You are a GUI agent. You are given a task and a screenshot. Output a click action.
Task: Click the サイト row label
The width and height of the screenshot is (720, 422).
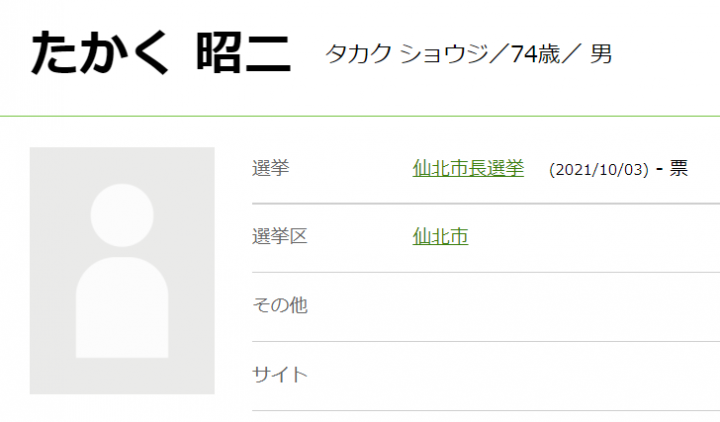pos(280,375)
